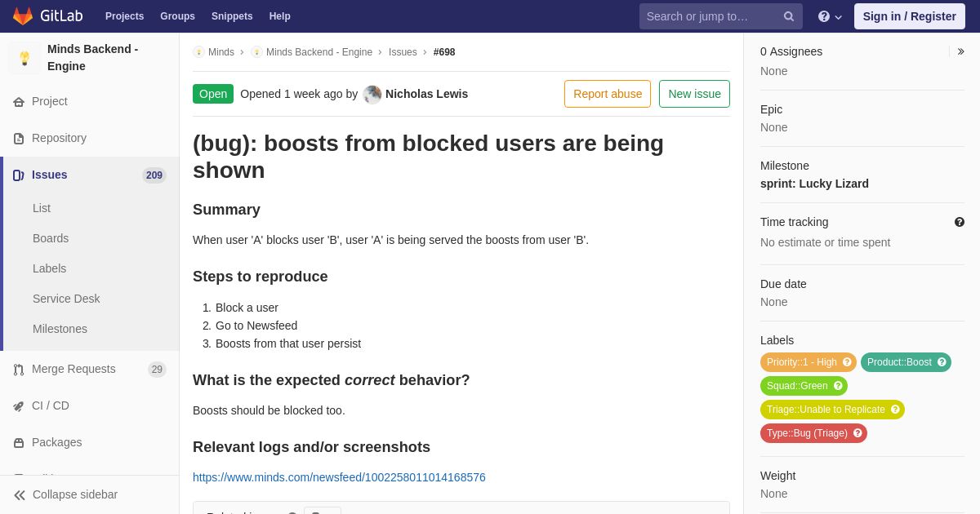Click the Time tracking help icon

(x=960, y=222)
